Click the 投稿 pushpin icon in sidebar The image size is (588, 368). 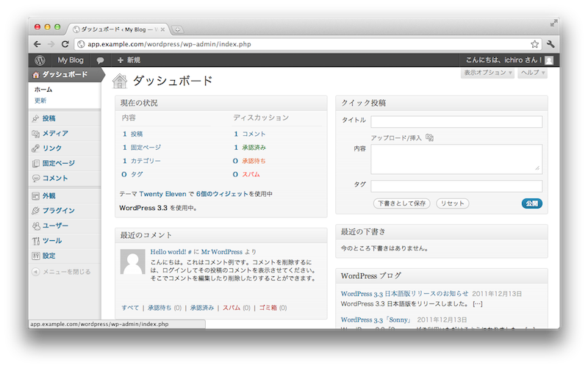click(x=35, y=118)
